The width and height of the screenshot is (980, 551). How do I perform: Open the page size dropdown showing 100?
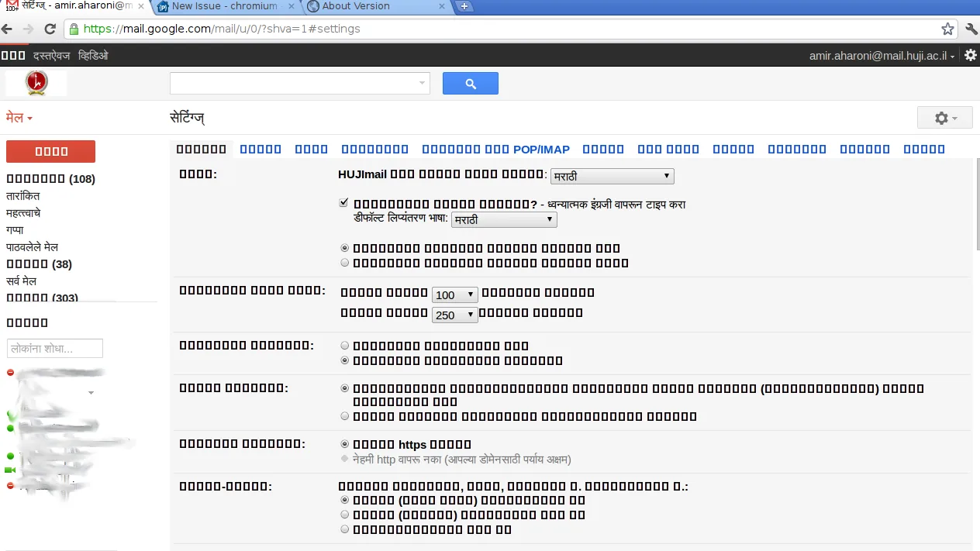(455, 294)
